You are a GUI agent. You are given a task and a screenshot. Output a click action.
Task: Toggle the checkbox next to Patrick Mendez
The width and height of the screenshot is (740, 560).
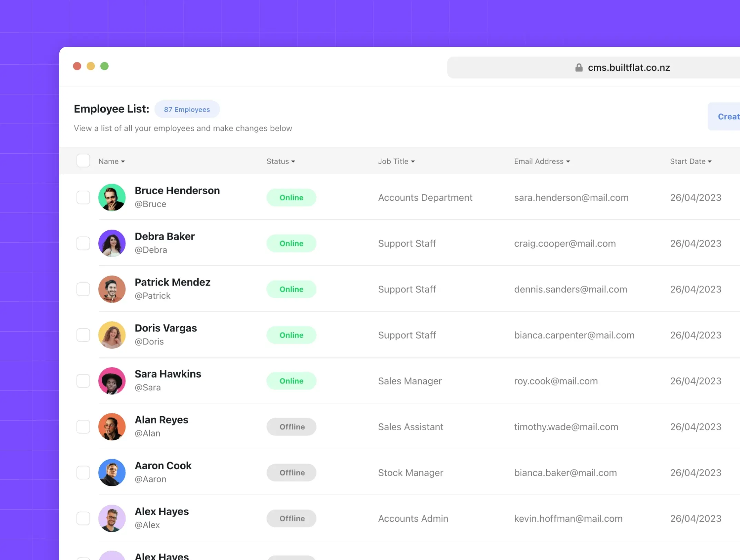[x=83, y=288]
